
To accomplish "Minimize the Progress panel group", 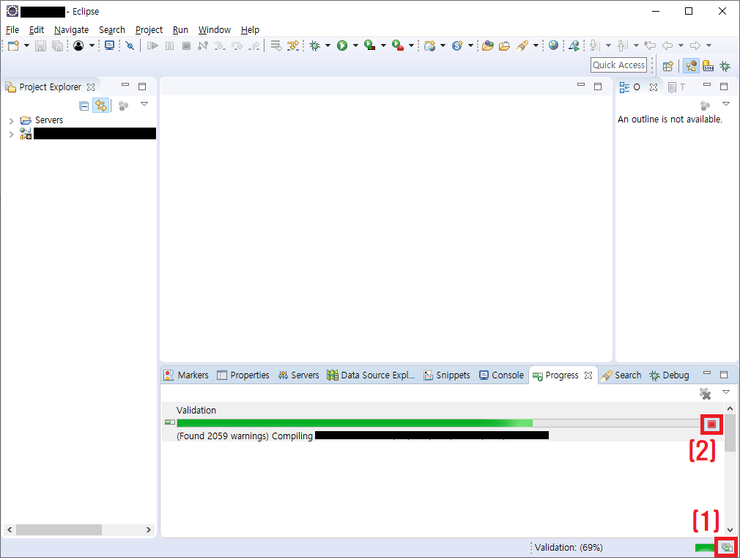I will tap(708, 375).
